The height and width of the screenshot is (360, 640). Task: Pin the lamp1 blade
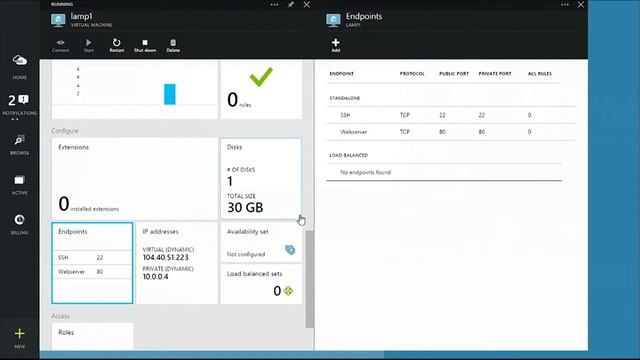tap(291, 4)
